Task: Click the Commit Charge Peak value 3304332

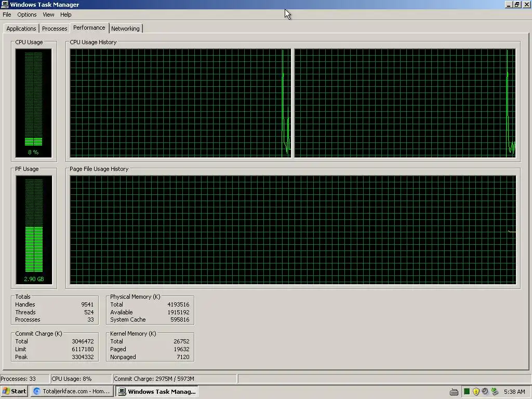Action: coord(83,357)
